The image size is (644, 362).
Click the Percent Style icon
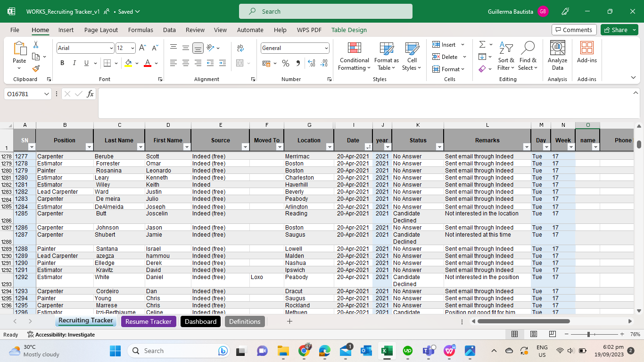286,63
